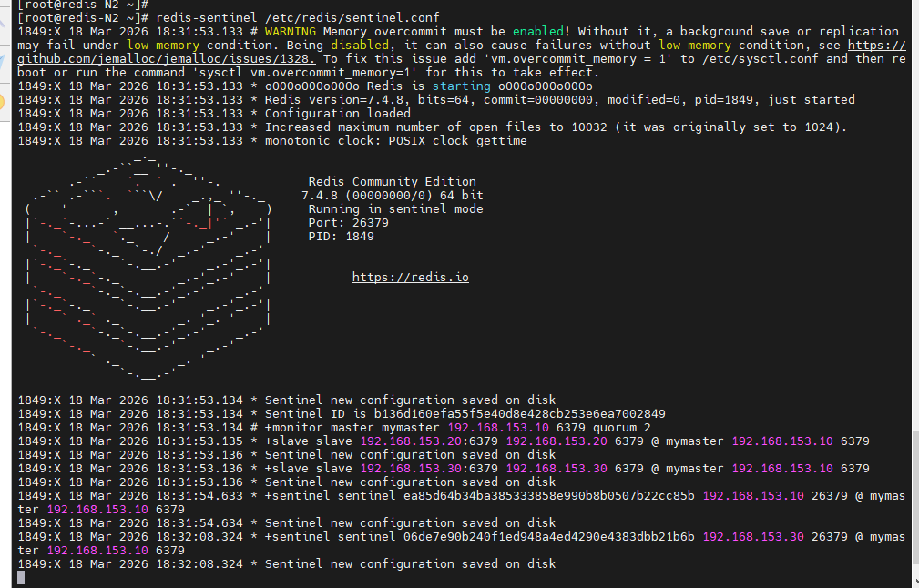
Task: Click the 'modified=0' value
Action: pyautogui.click(x=644, y=99)
